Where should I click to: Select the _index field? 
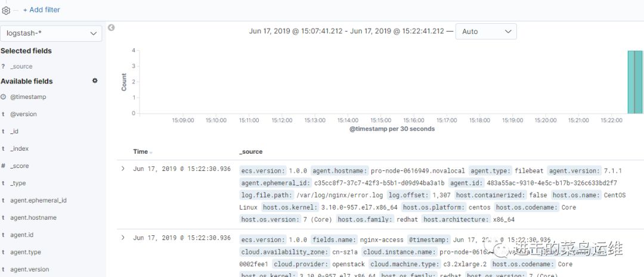[x=19, y=148]
